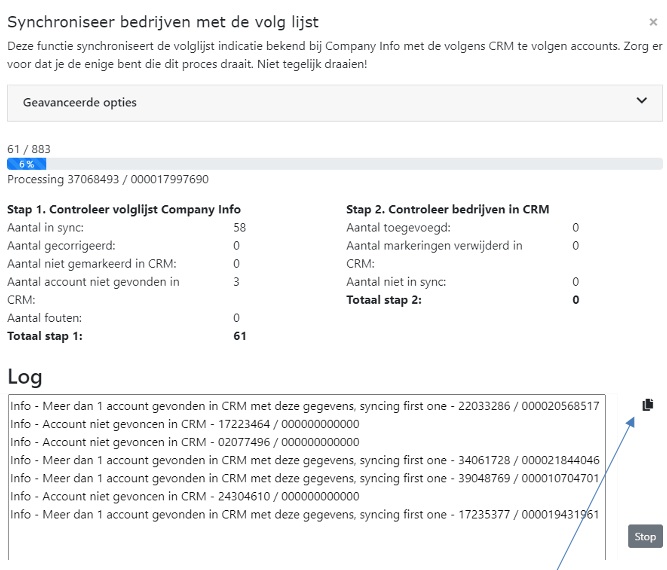Stop the synchronisation process
The image size is (667, 570).
[x=645, y=537]
